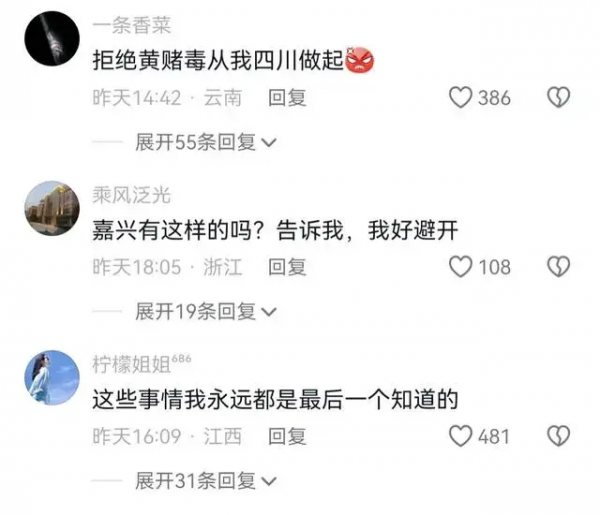Reply to 柠檬姐姐's comment
Image resolution: width=600 pixels, height=515 pixels.
pos(287,436)
